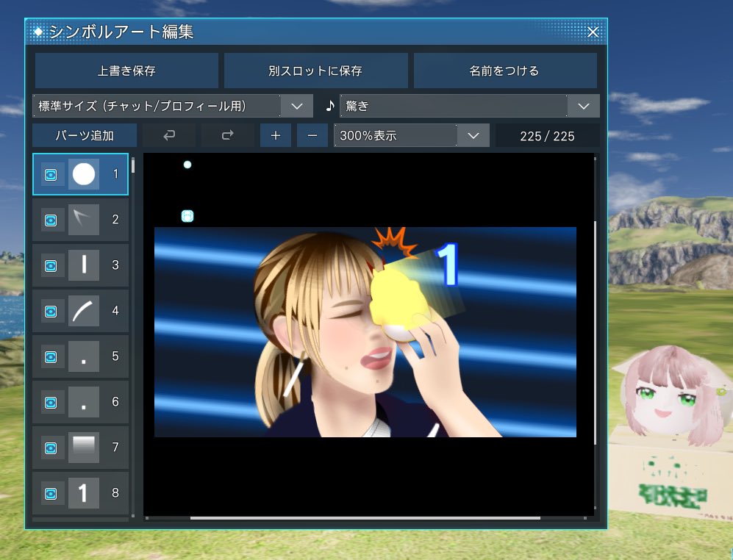This screenshot has width=733, height=560.
Task: Hide layer 5 using eye toggle
Action: 51,357
